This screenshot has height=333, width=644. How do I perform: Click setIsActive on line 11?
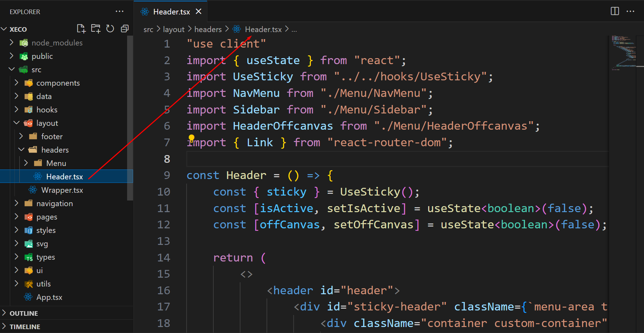(x=363, y=208)
